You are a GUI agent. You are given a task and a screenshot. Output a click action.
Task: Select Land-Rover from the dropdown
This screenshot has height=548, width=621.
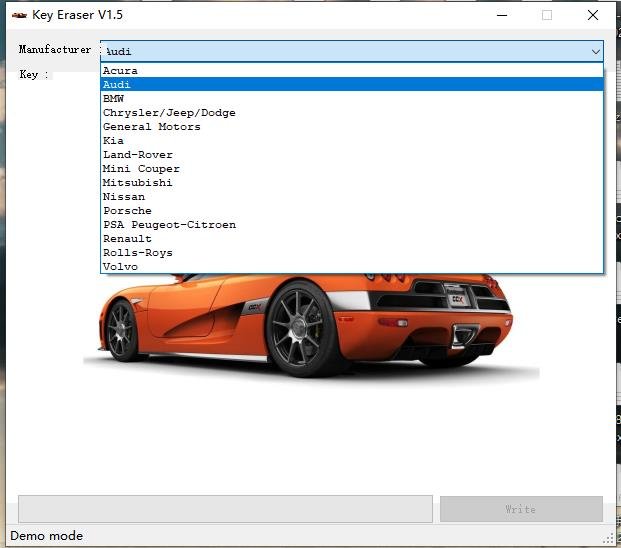coord(137,155)
